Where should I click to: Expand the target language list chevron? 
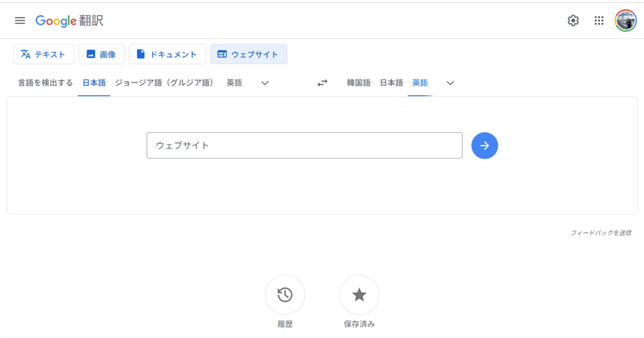click(x=450, y=83)
